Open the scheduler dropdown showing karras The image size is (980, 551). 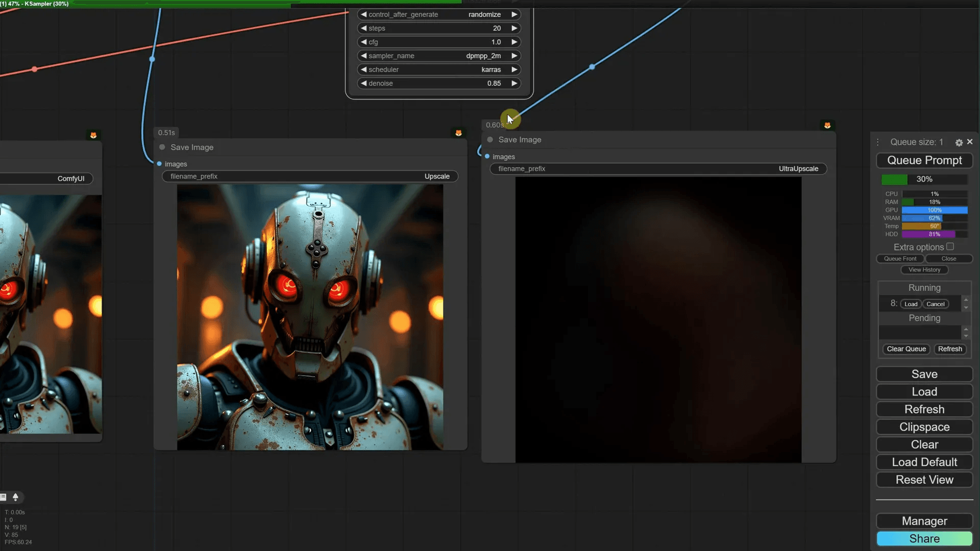[x=439, y=69]
